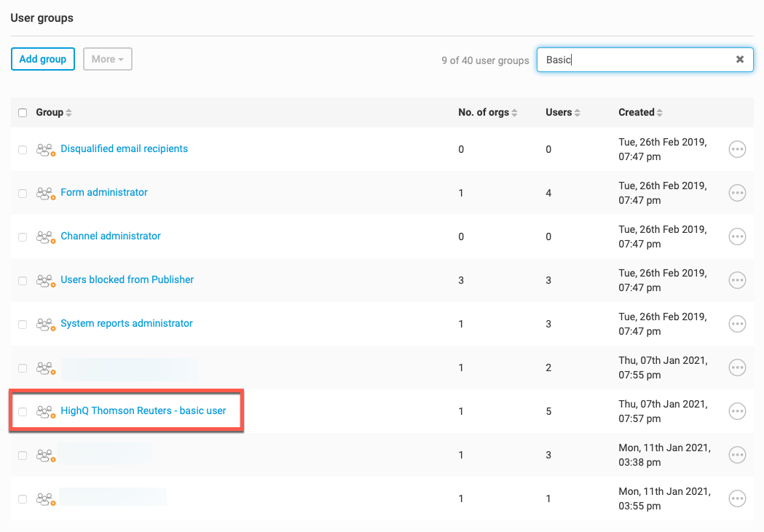The image size is (764, 532).
Task: Open ellipsis menu for Users blocked from Publisher
Action: (x=737, y=280)
